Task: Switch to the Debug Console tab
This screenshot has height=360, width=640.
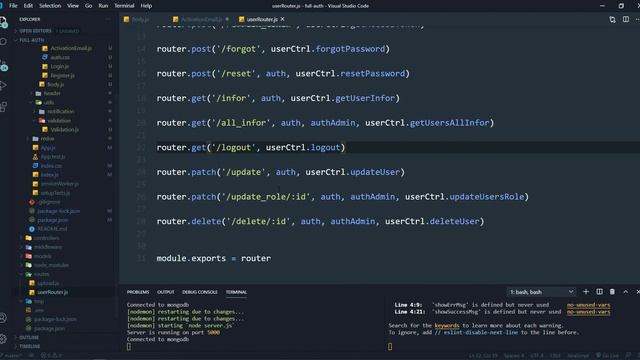Action: point(200,292)
